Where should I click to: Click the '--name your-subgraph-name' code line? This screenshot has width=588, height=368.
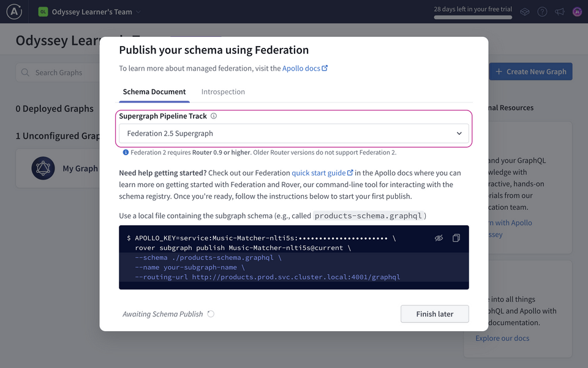click(x=190, y=267)
